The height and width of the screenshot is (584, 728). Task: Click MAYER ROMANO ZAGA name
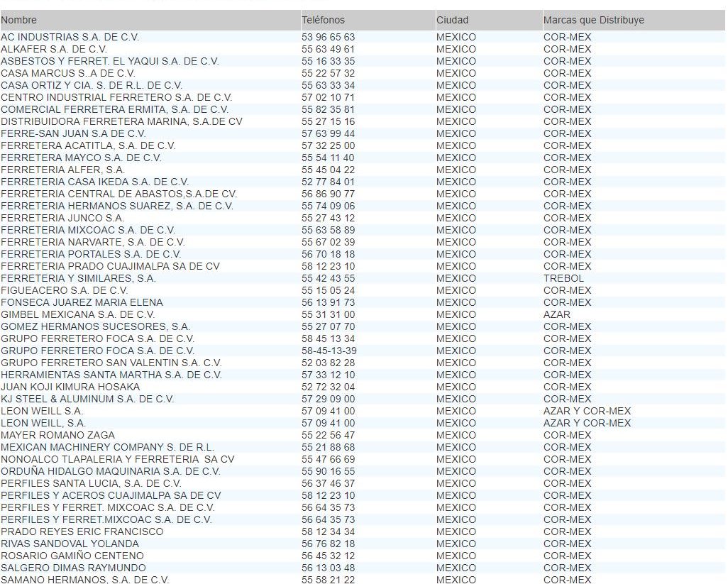(x=57, y=435)
